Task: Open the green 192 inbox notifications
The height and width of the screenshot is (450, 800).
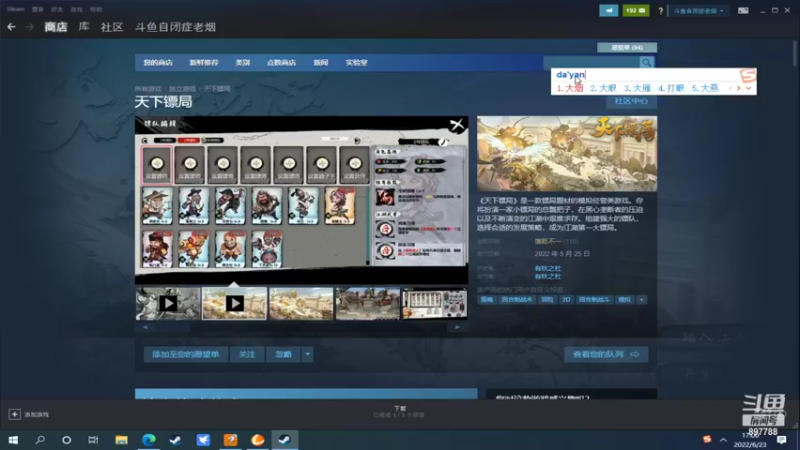Action: point(635,10)
